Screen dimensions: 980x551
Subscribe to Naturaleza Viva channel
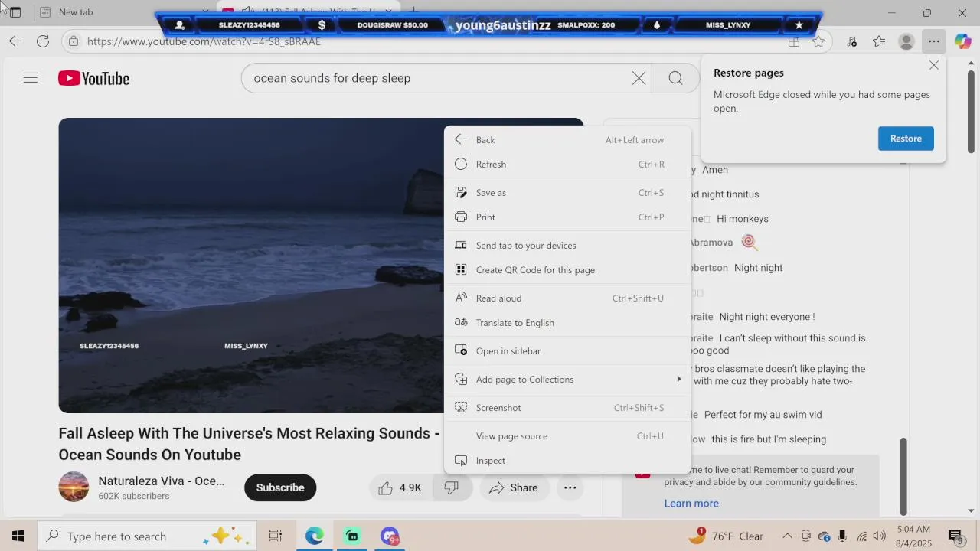pyautogui.click(x=280, y=487)
